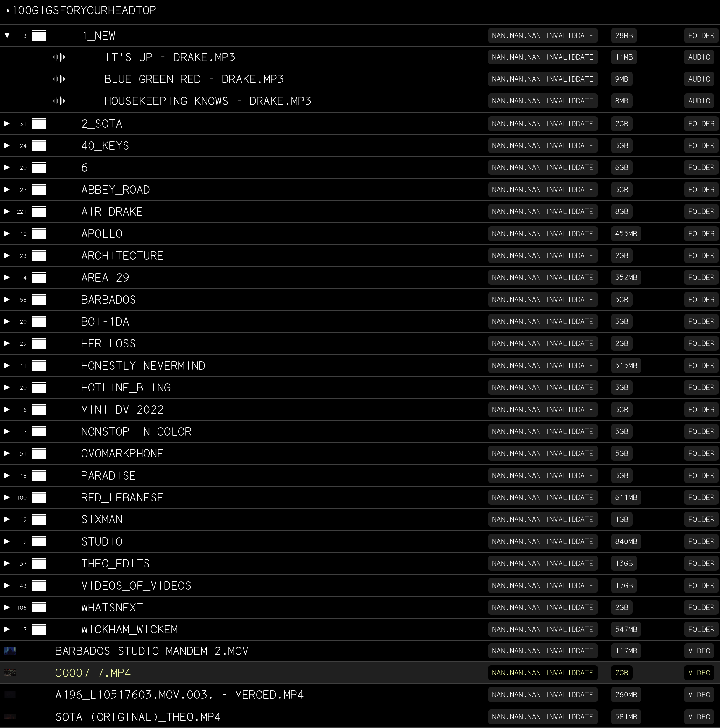Click the AREA 29 folder icon

(39, 277)
